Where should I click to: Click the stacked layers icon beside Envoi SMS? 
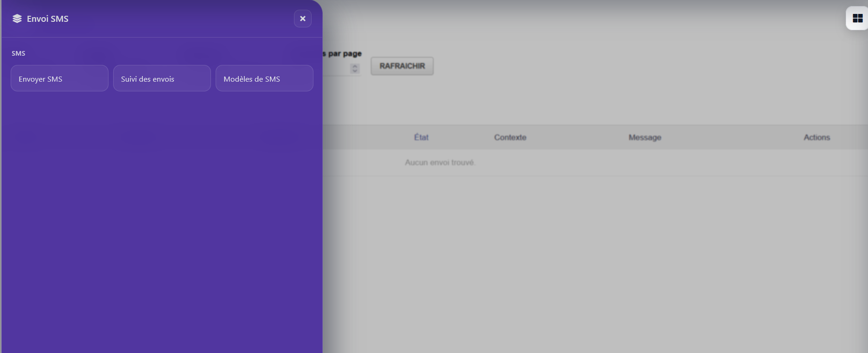tap(17, 19)
